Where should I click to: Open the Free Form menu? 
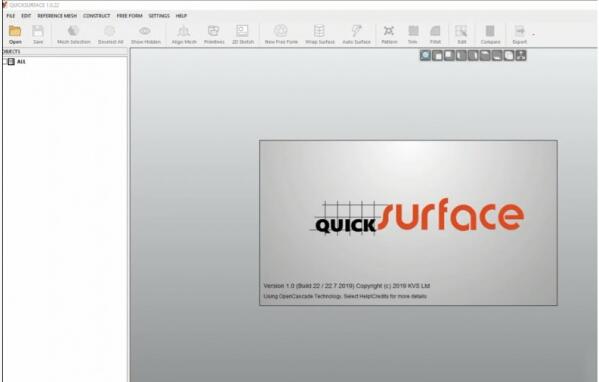click(x=129, y=16)
